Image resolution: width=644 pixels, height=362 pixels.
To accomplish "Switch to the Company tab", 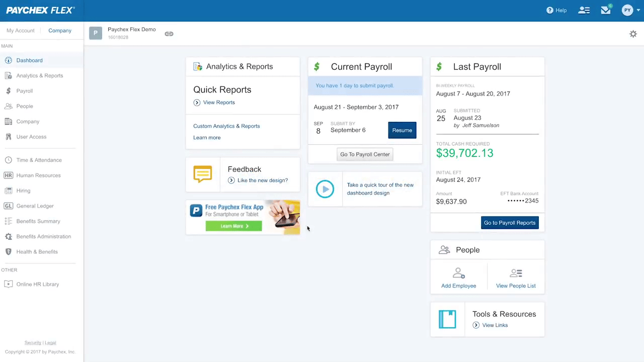I will click(59, 30).
